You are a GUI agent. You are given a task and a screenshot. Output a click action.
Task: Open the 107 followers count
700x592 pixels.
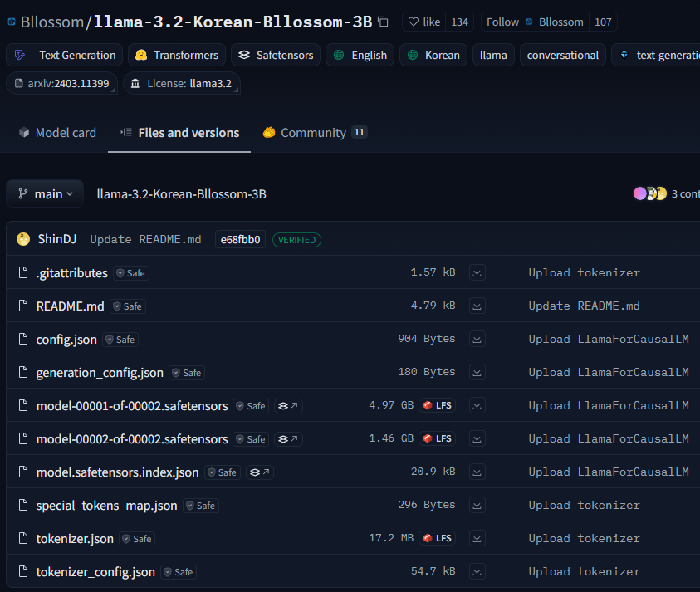point(603,22)
